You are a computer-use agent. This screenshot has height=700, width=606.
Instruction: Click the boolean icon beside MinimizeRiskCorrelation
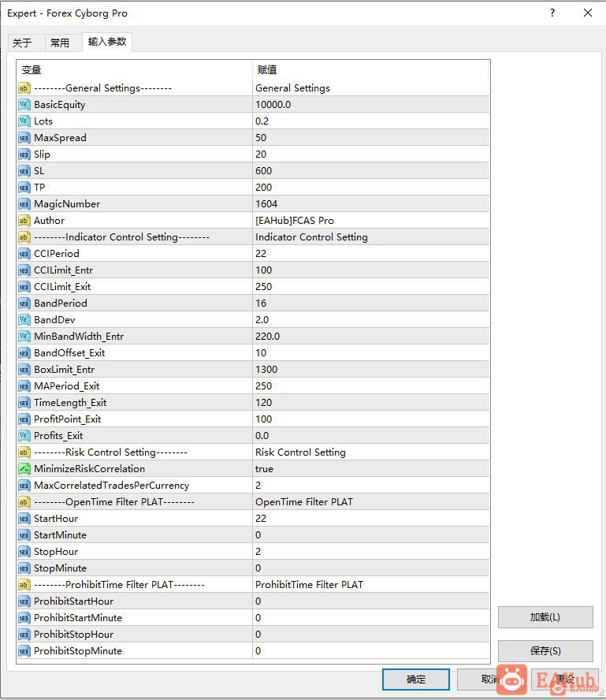tap(24, 469)
